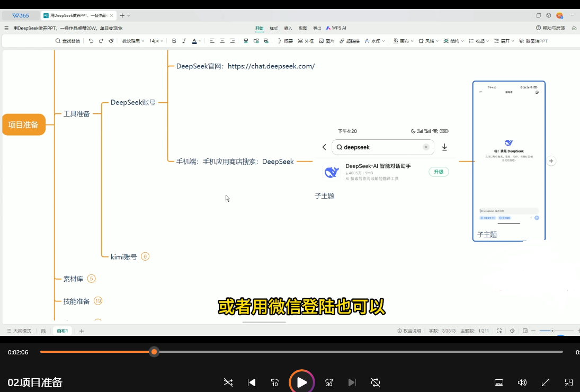The height and width of the screenshot is (392, 580).
Task: Click the layers icon in status bar
Action: tap(43, 331)
